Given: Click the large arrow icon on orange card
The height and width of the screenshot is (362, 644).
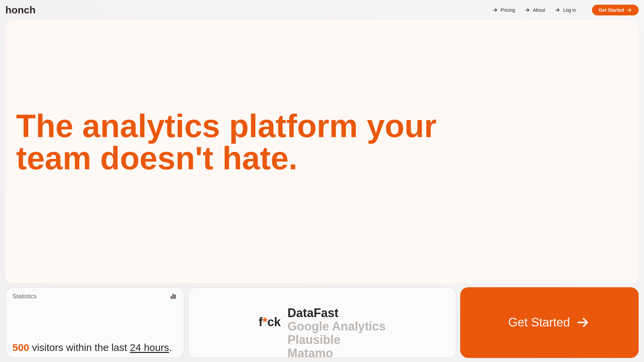Looking at the screenshot, I should (x=583, y=322).
